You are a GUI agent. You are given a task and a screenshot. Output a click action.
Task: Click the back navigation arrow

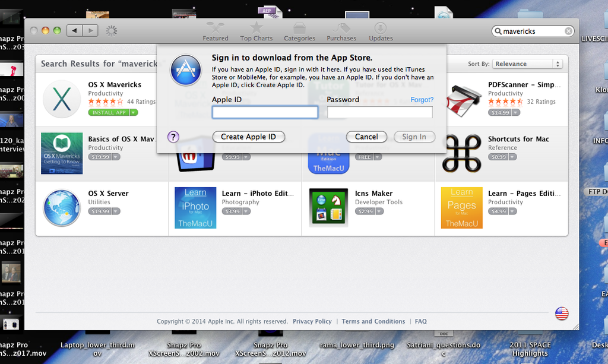click(73, 30)
